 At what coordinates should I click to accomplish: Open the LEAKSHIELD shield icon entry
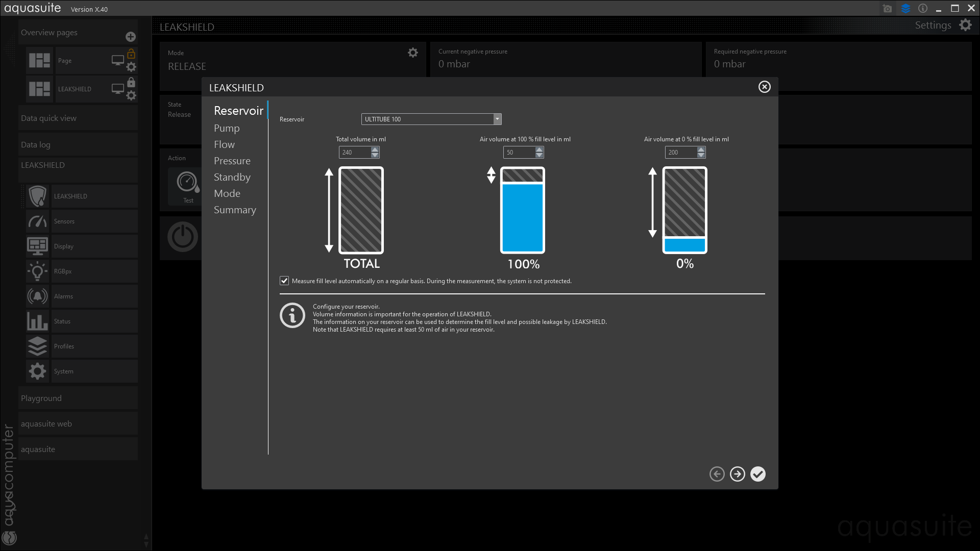(x=37, y=196)
